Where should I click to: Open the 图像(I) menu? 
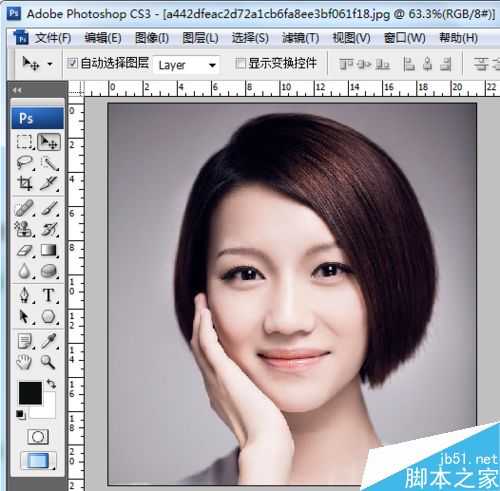coord(152,38)
